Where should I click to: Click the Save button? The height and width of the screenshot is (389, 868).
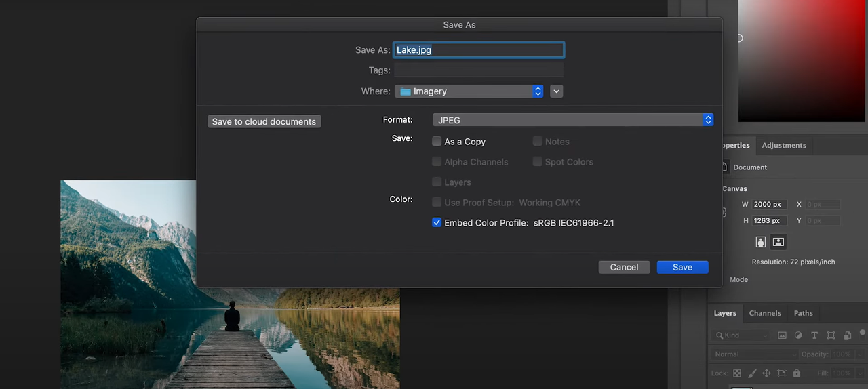click(x=682, y=267)
